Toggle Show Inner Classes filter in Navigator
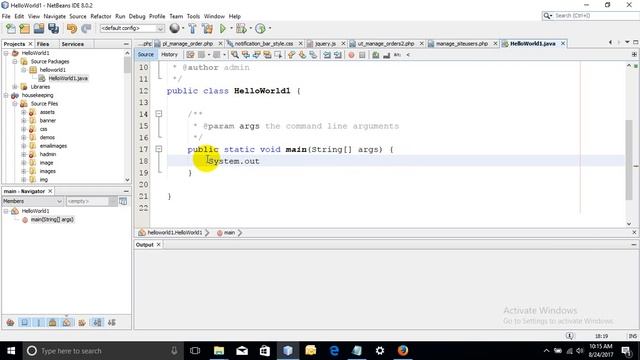Screen dimensions: 640x360 click(67, 322)
